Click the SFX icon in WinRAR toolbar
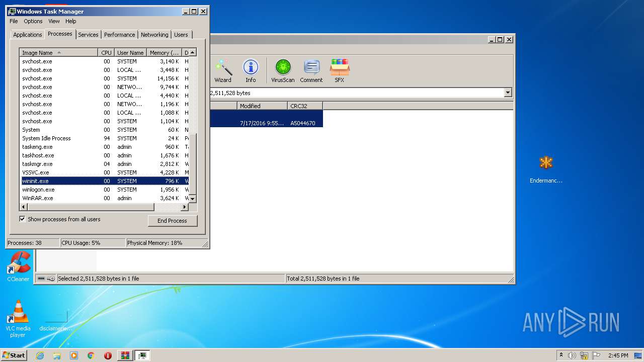The height and width of the screenshot is (362, 644). coord(340,70)
